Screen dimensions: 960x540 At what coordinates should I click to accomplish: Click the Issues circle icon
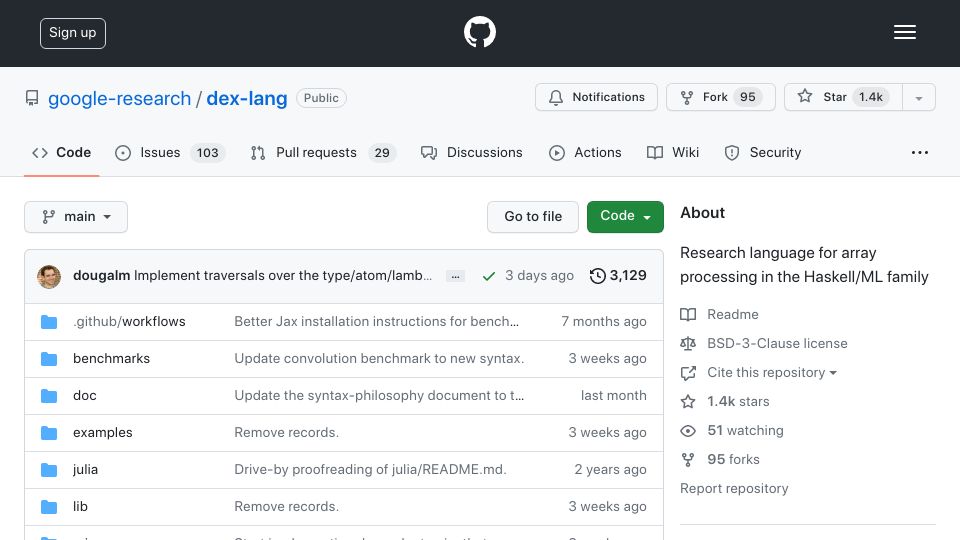[123, 153]
